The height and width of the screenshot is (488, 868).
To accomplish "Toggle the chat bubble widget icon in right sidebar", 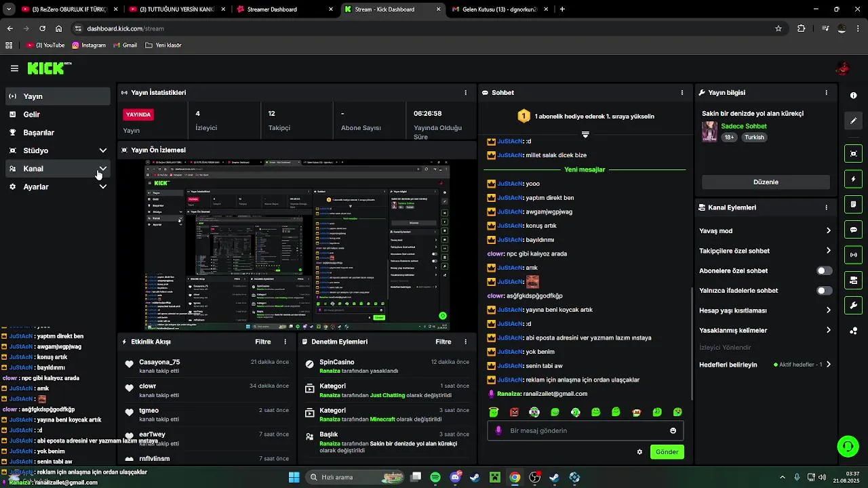I will click(853, 230).
